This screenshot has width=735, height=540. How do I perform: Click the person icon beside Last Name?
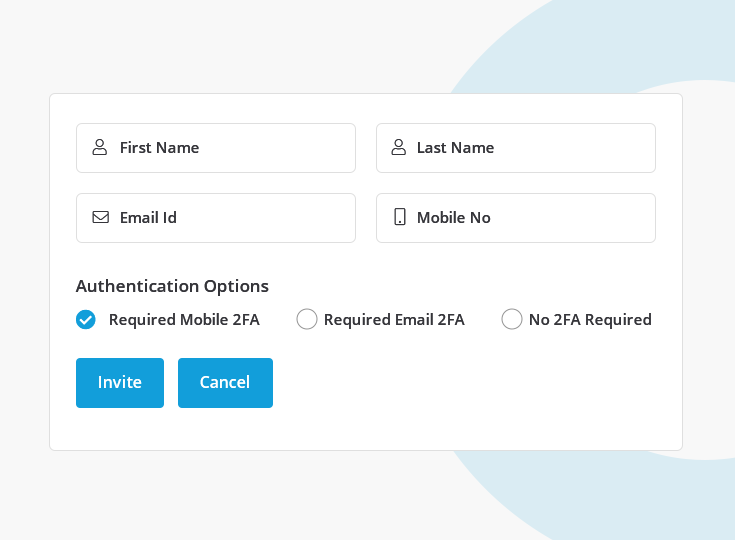coord(399,148)
